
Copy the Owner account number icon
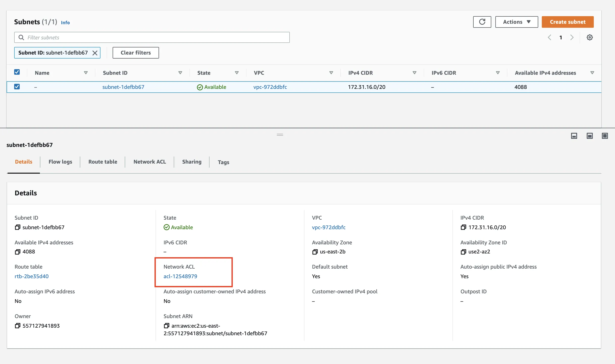17,326
